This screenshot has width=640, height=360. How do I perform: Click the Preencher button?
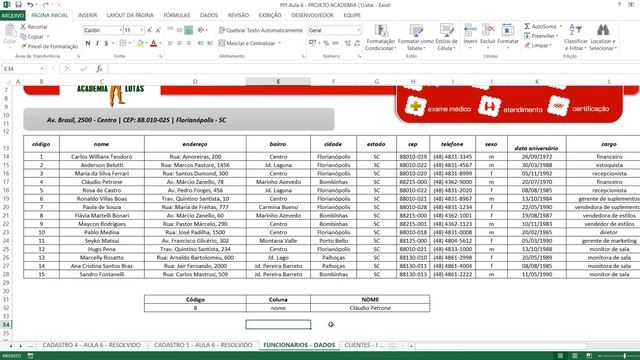540,36
